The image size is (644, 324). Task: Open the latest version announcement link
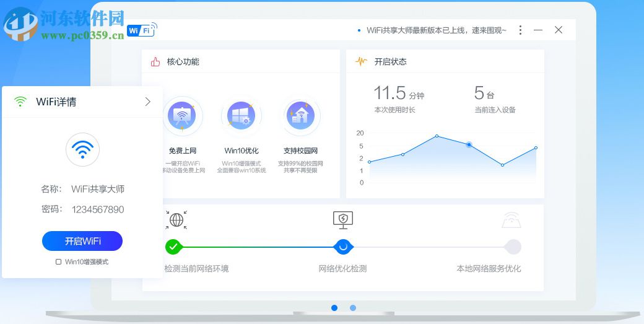[437, 30]
